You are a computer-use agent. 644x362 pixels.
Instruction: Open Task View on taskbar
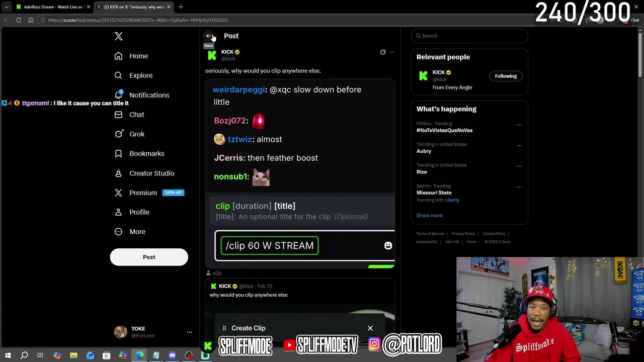tap(40, 355)
